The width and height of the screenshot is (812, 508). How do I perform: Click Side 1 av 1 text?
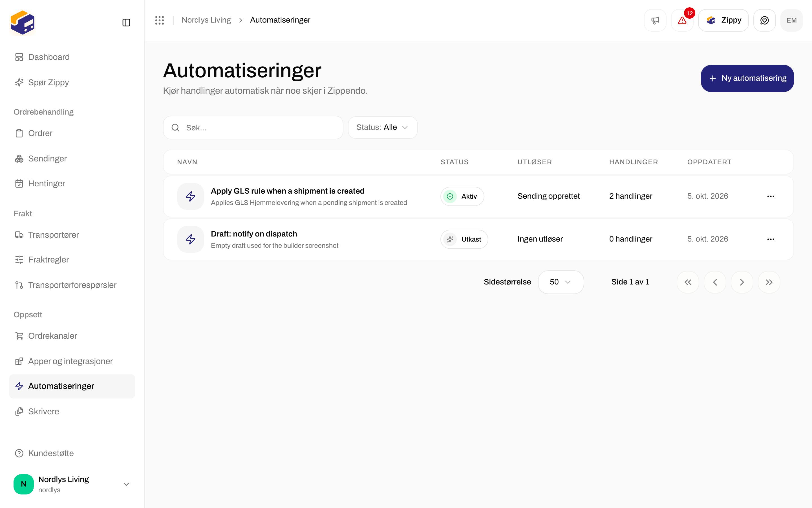coord(630,282)
